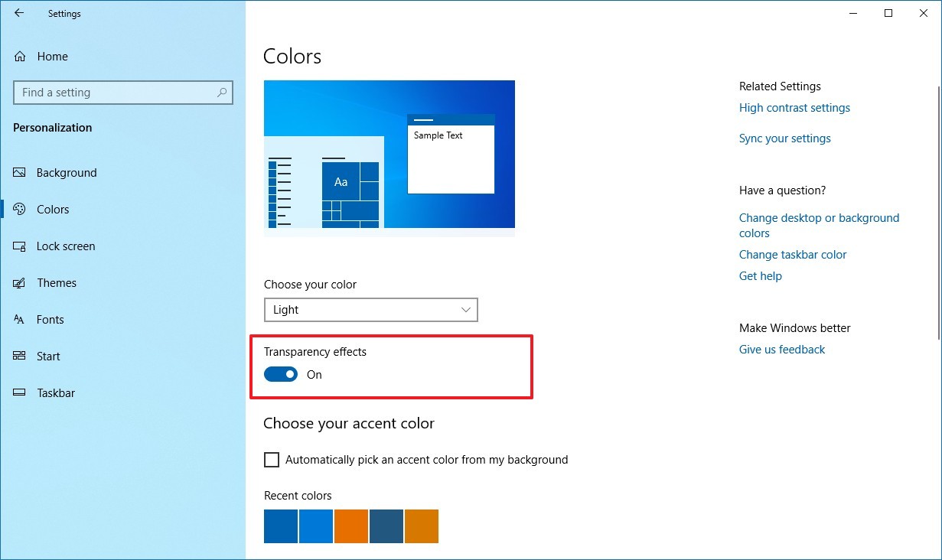Expand the color mode selector showing Light
Screen dimensions: 942x560
tap(371, 310)
